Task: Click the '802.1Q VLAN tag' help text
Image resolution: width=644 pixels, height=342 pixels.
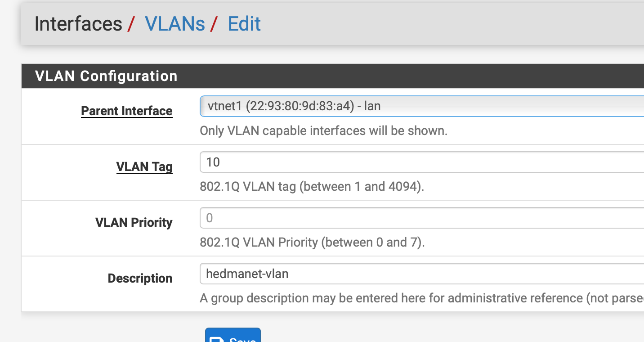Action: coord(312,187)
